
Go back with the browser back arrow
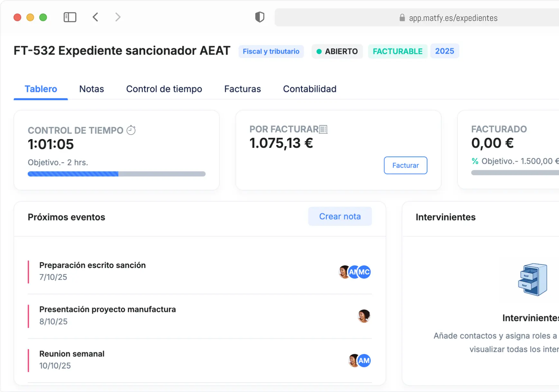click(x=96, y=17)
